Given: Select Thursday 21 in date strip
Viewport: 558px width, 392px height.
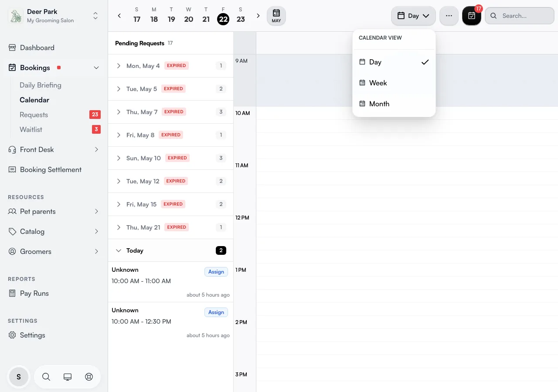Looking at the screenshot, I should click(x=206, y=16).
